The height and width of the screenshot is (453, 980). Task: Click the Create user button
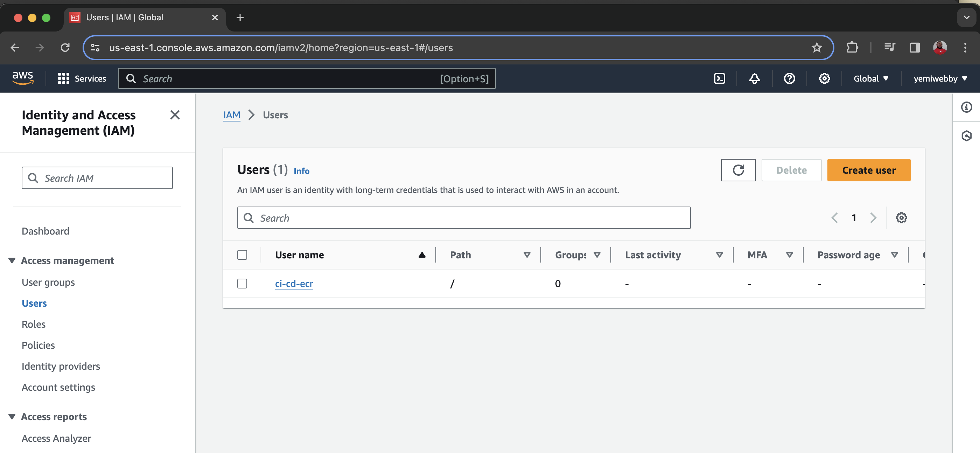point(869,170)
